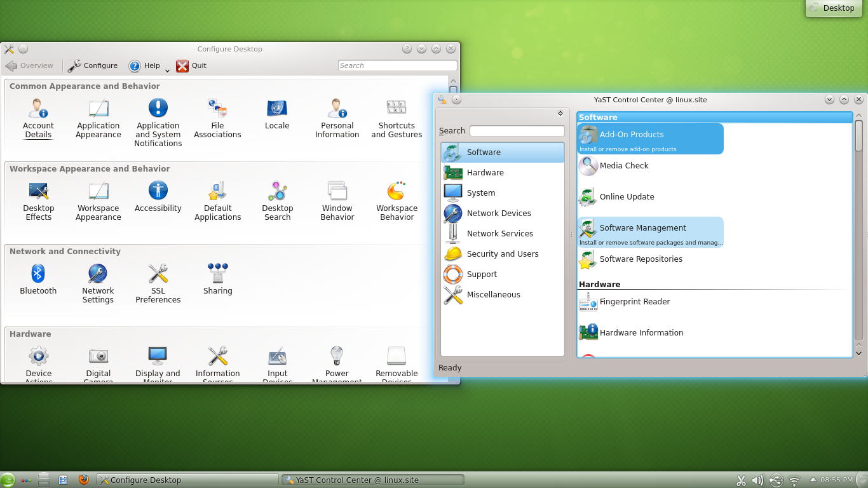The height and width of the screenshot is (488, 868).
Task: Open Desktop Search settings
Action: 277,201
